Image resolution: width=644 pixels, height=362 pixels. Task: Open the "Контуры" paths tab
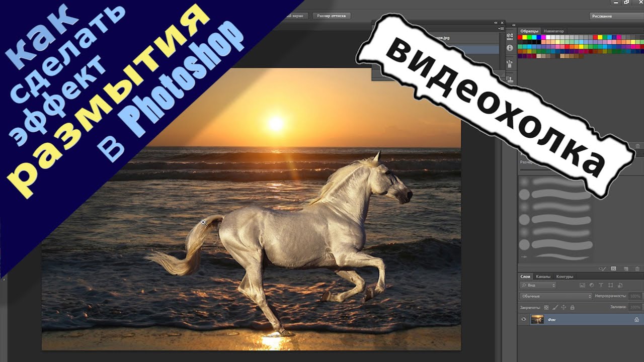pos(565,277)
